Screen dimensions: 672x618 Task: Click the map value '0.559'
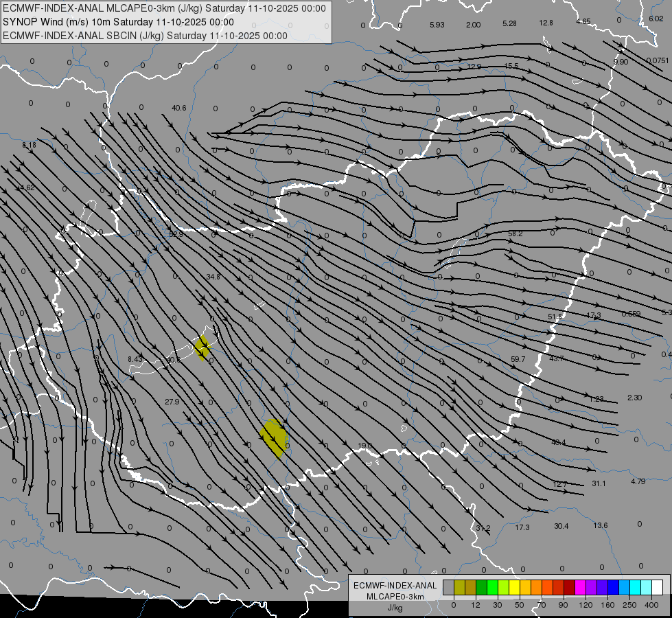coord(631,314)
